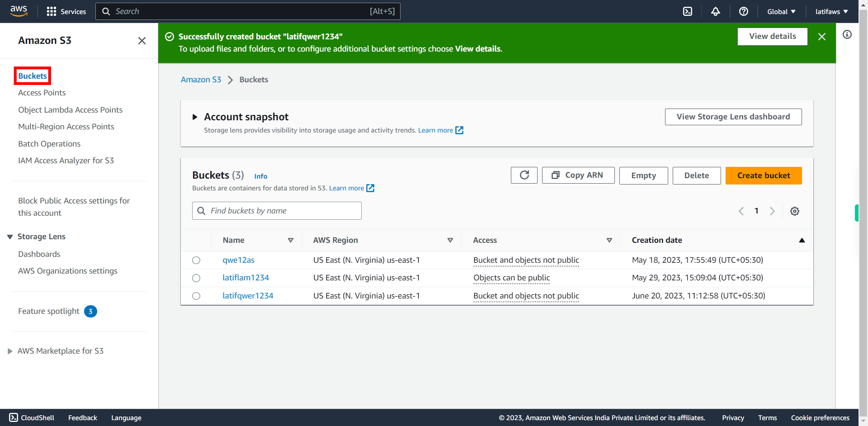Expand AWS Marketplace for S3
The height and width of the screenshot is (426, 868).
click(10, 351)
